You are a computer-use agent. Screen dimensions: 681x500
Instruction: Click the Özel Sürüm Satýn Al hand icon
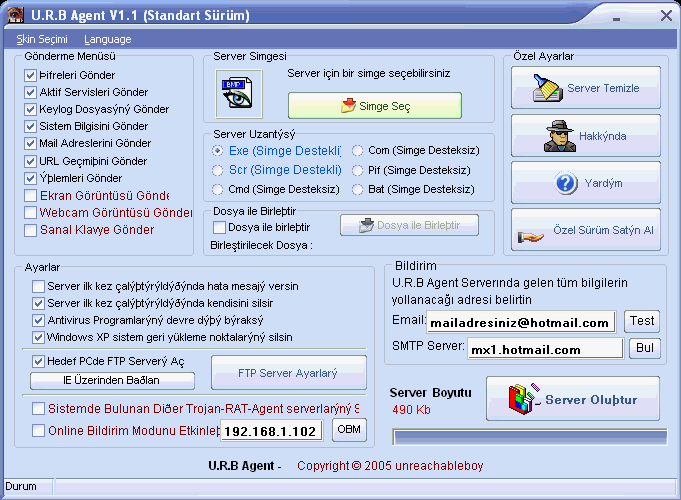529,231
